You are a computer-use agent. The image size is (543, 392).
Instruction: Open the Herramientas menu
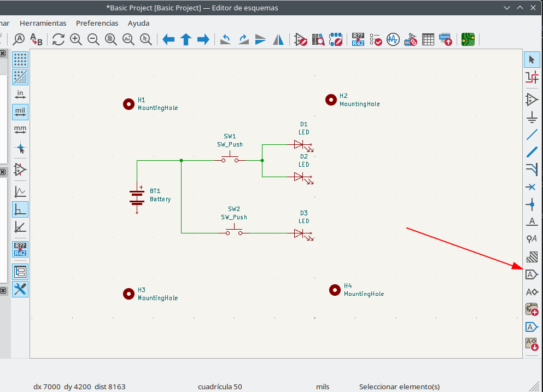(x=43, y=23)
